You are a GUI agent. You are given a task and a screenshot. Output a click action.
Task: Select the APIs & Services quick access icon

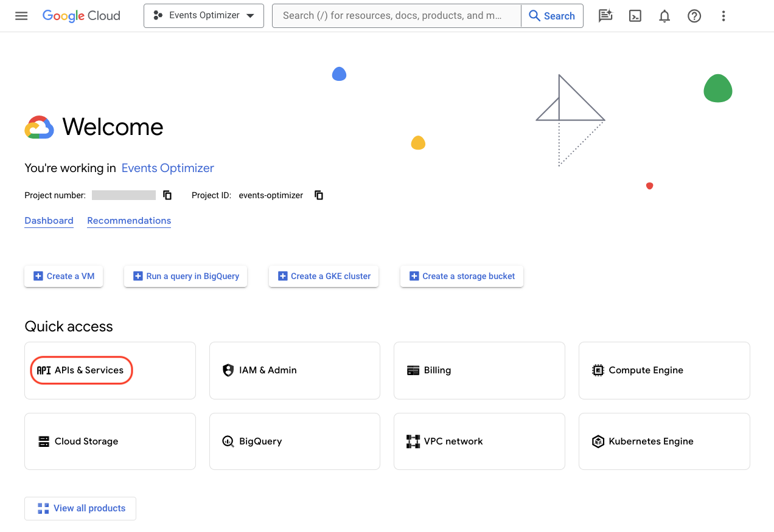[x=43, y=370]
